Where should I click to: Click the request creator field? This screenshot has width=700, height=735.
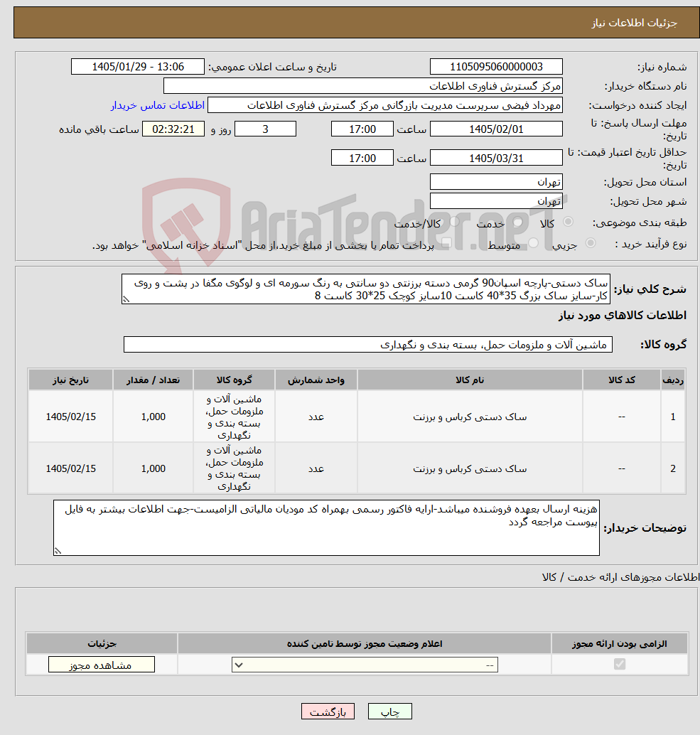[384, 105]
